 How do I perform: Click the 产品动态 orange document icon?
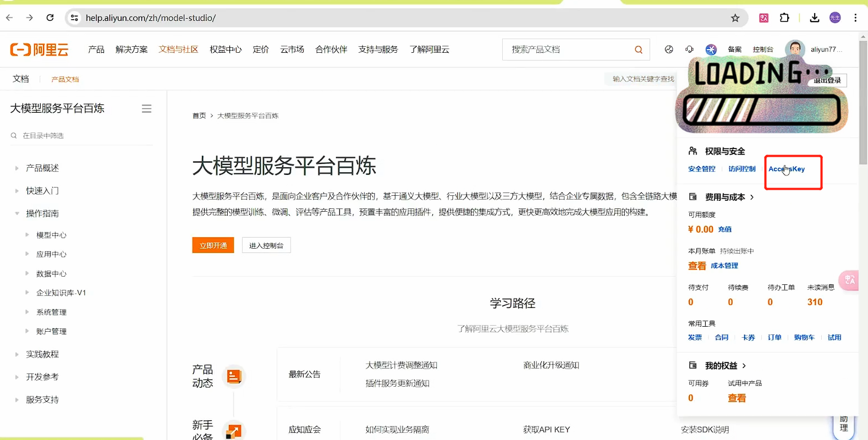(x=234, y=376)
